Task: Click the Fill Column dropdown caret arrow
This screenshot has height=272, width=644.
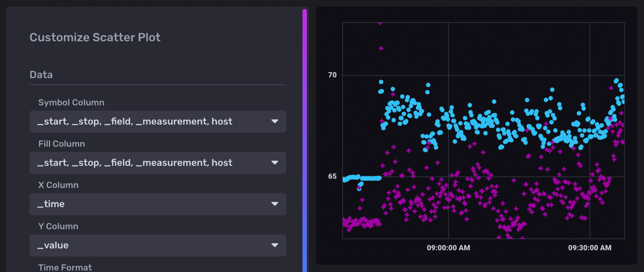Action: click(275, 163)
